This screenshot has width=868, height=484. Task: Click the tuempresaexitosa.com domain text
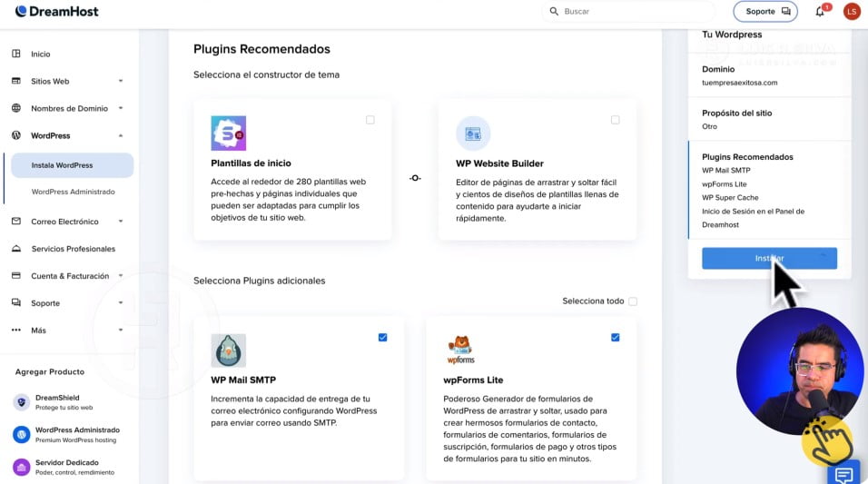740,83
